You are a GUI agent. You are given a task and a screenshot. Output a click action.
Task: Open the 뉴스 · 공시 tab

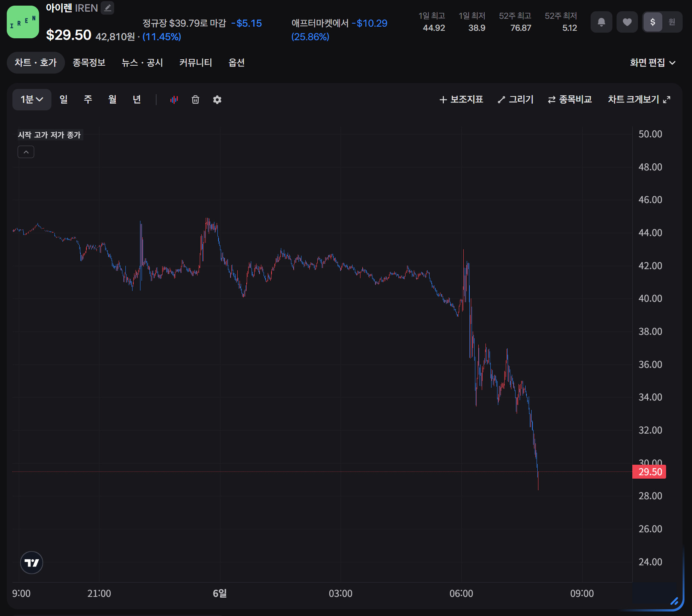tap(142, 63)
